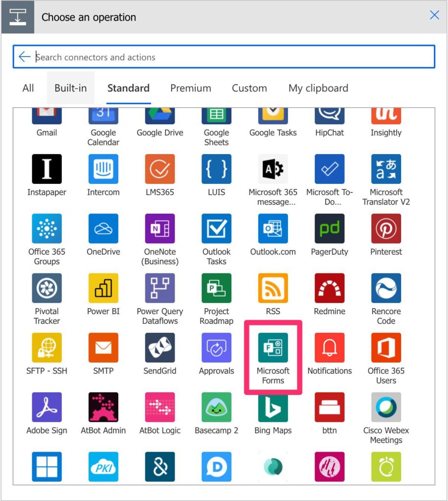
Task: Select the PagerDuty connector
Action: [330, 228]
